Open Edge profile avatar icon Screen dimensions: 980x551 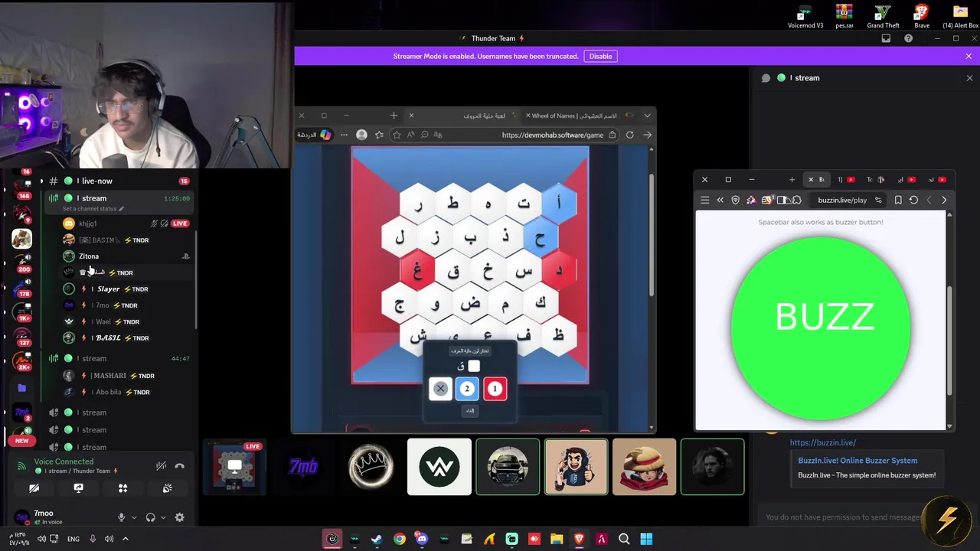tap(361, 135)
